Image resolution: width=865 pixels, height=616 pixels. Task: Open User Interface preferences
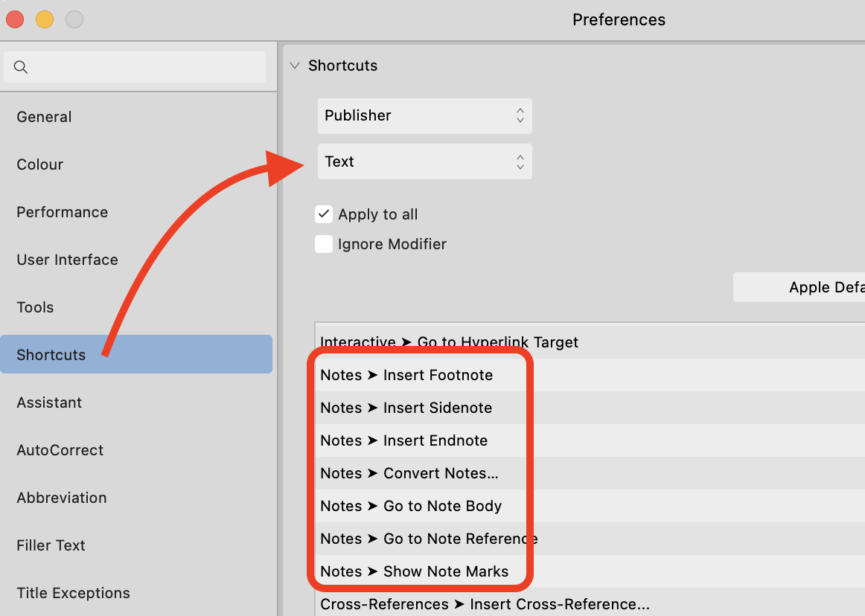tap(67, 260)
